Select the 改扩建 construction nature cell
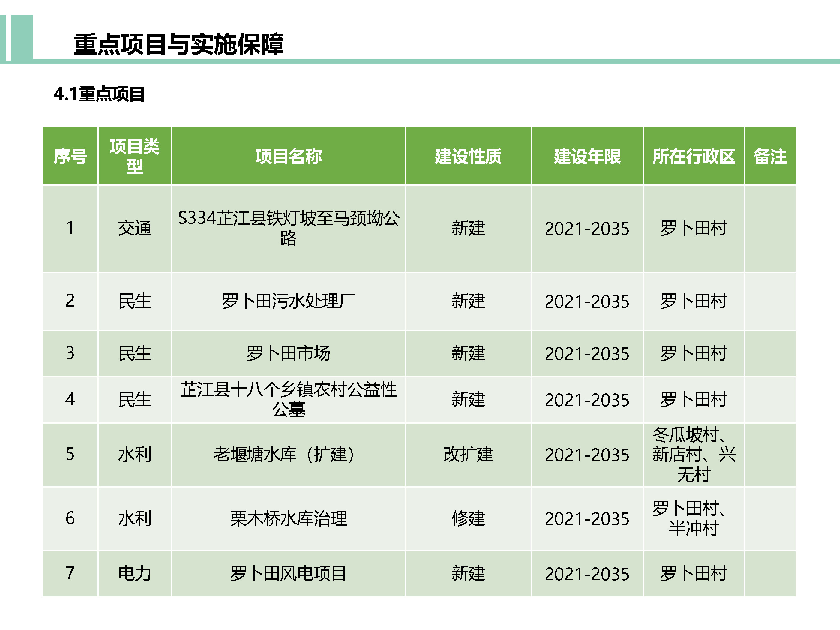The width and height of the screenshot is (840, 630). click(x=468, y=454)
